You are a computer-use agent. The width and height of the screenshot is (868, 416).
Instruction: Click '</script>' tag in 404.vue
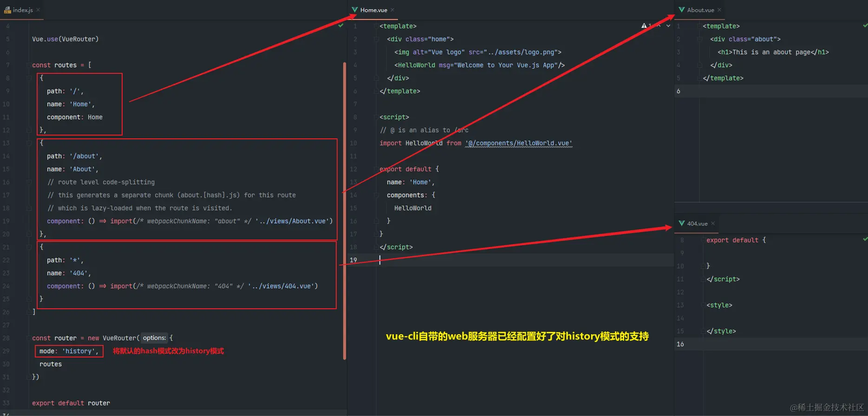723,279
